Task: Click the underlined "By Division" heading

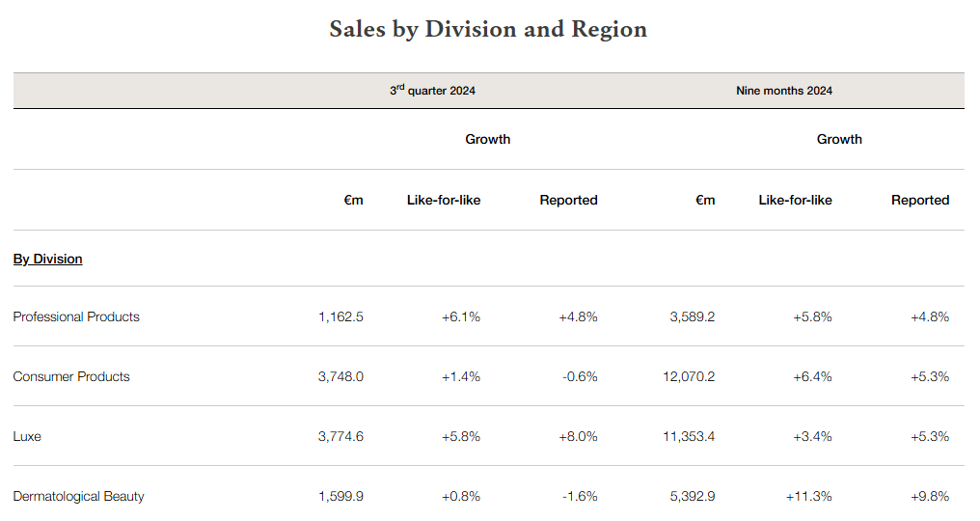Action: pyautogui.click(x=47, y=259)
